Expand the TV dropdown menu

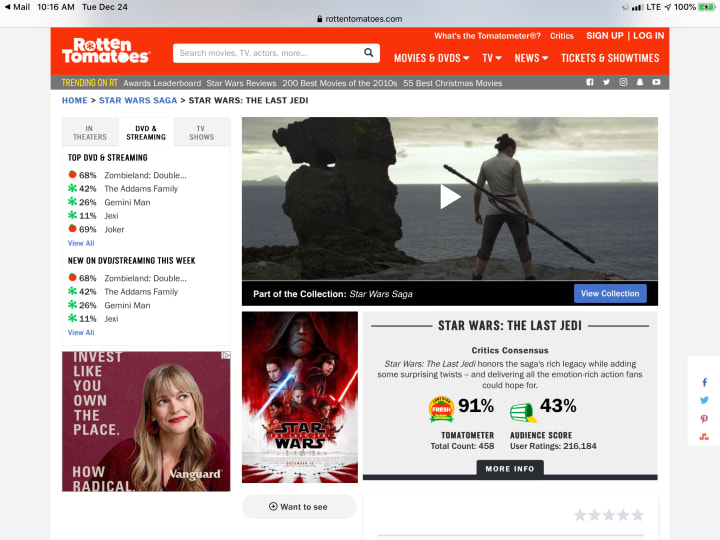(x=492, y=58)
